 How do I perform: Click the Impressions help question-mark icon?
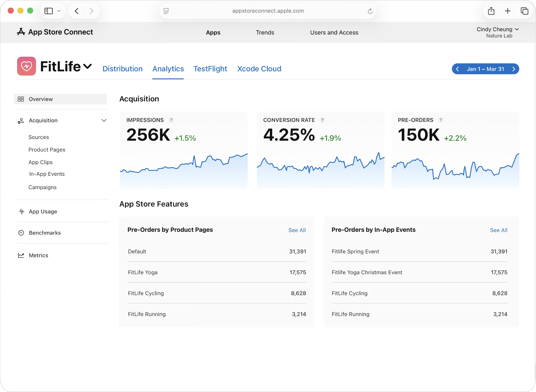pyautogui.click(x=171, y=120)
